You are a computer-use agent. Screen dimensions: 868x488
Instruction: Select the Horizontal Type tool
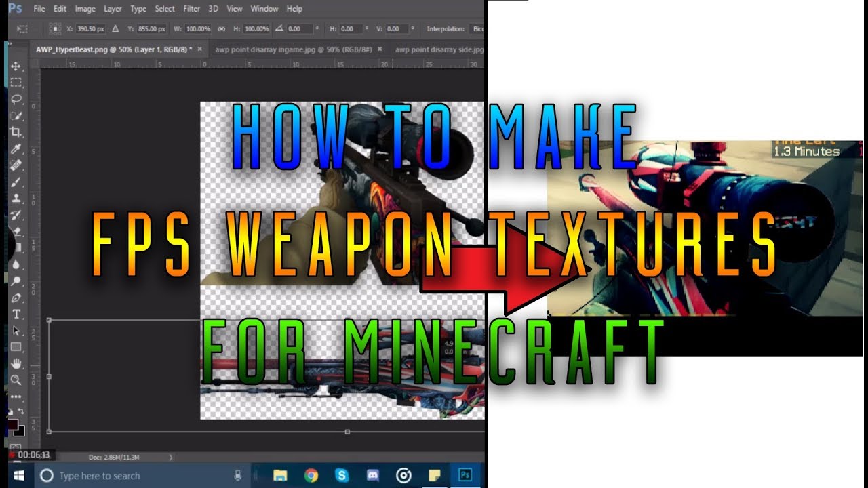[16, 314]
